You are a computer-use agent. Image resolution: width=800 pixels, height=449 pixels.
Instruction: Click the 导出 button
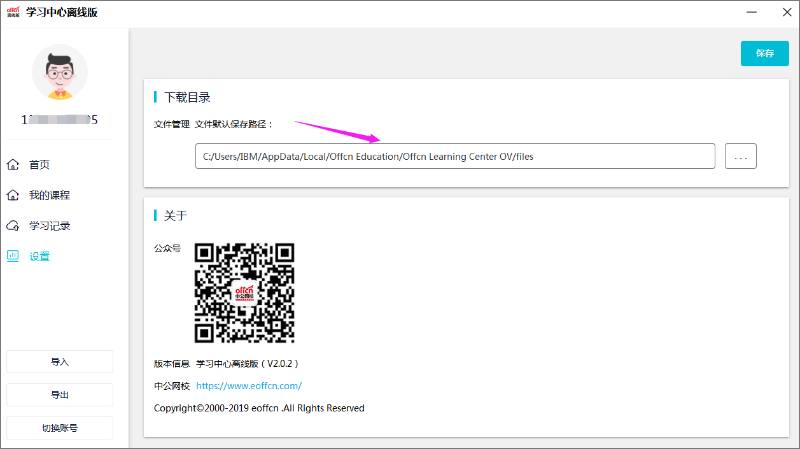[60, 395]
